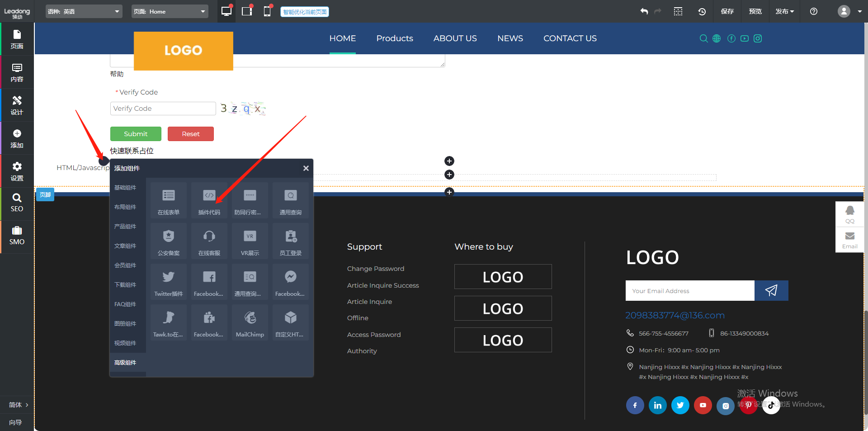Open the 设计 design sidebar panel
868x431 pixels.
(17, 105)
